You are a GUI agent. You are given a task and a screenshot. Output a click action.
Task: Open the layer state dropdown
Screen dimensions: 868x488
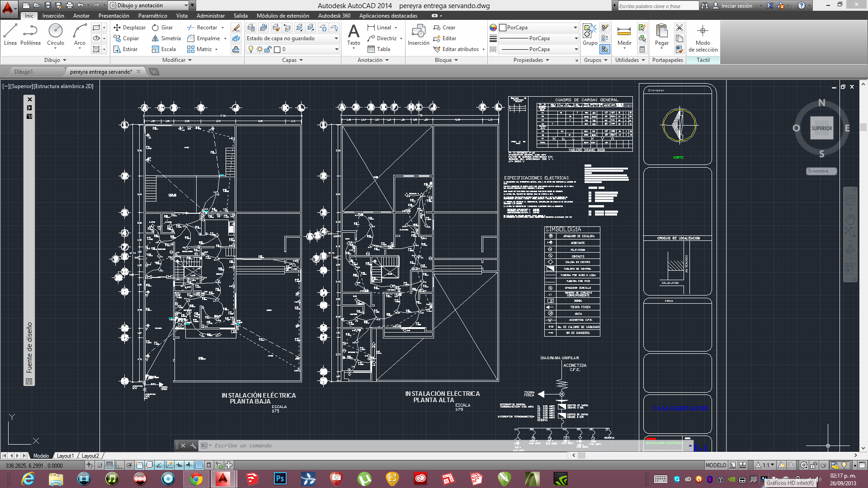click(292, 38)
